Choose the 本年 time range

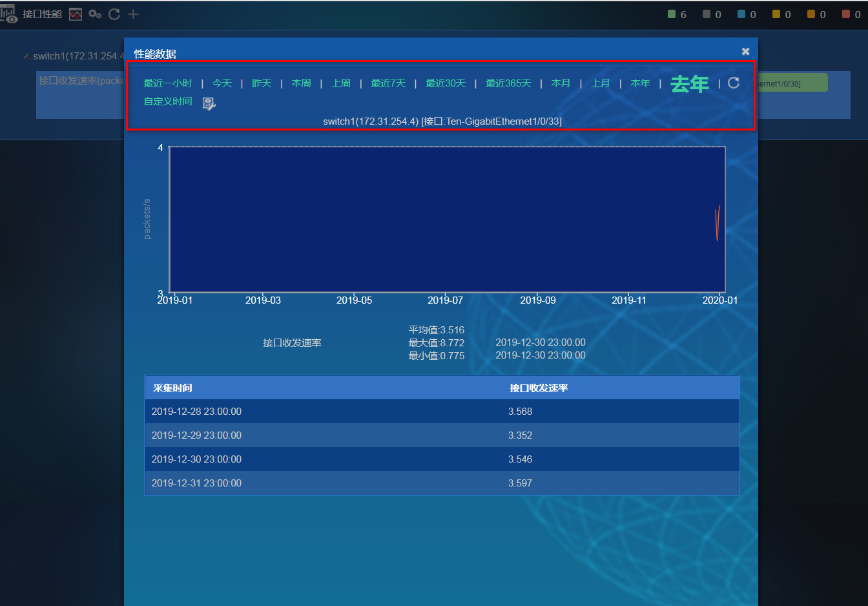click(x=640, y=83)
